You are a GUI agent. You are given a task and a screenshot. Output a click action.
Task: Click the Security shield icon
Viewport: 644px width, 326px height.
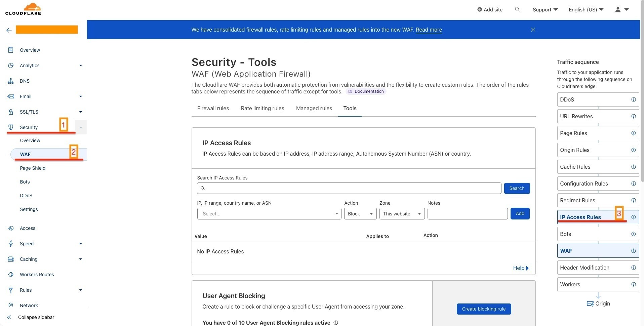pyautogui.click(x=11, y=127)
